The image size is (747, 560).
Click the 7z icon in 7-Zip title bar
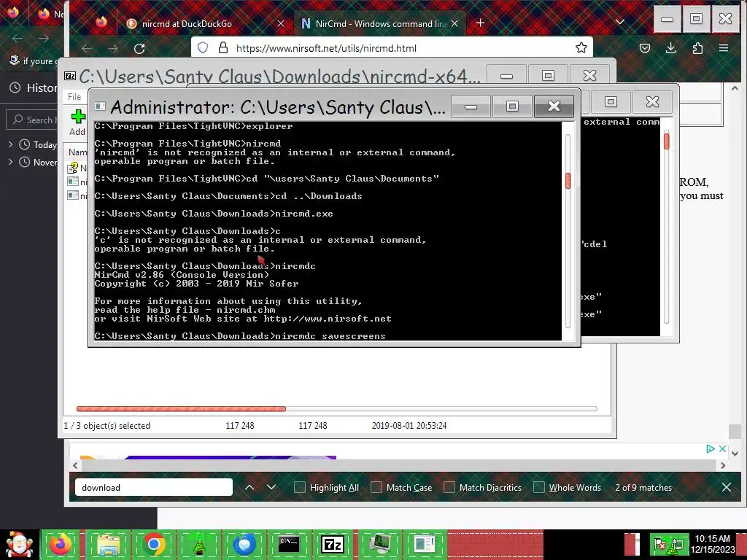[x=70, y=76]
